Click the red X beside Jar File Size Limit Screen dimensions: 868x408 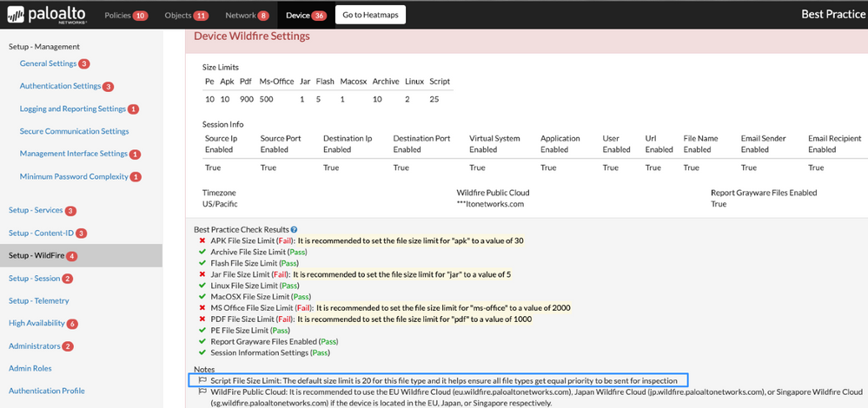point(202,274)
